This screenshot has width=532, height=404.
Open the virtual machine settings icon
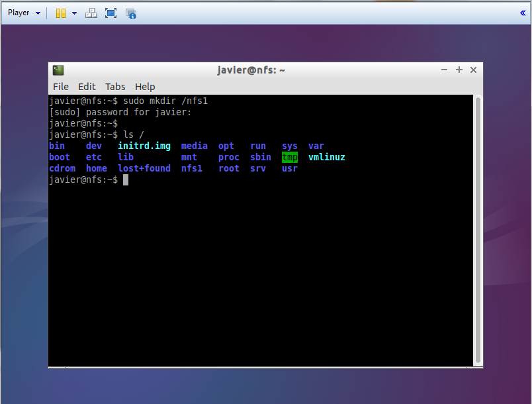[x=130, y=13]
